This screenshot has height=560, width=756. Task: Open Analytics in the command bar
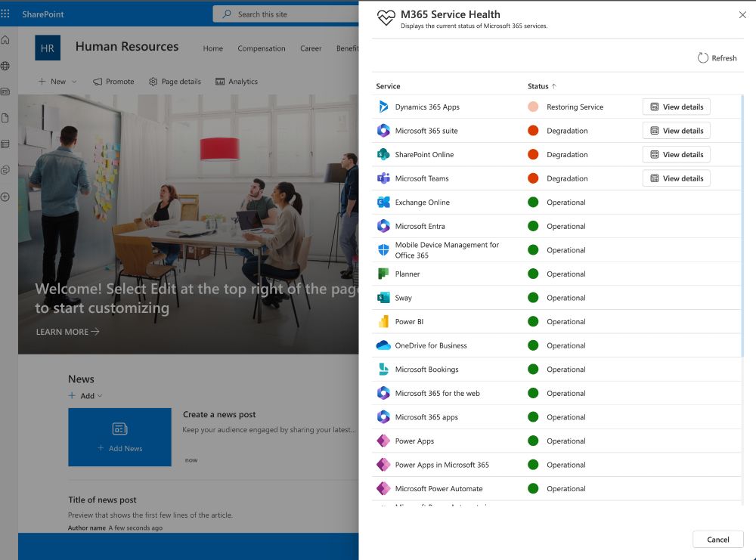237,82
